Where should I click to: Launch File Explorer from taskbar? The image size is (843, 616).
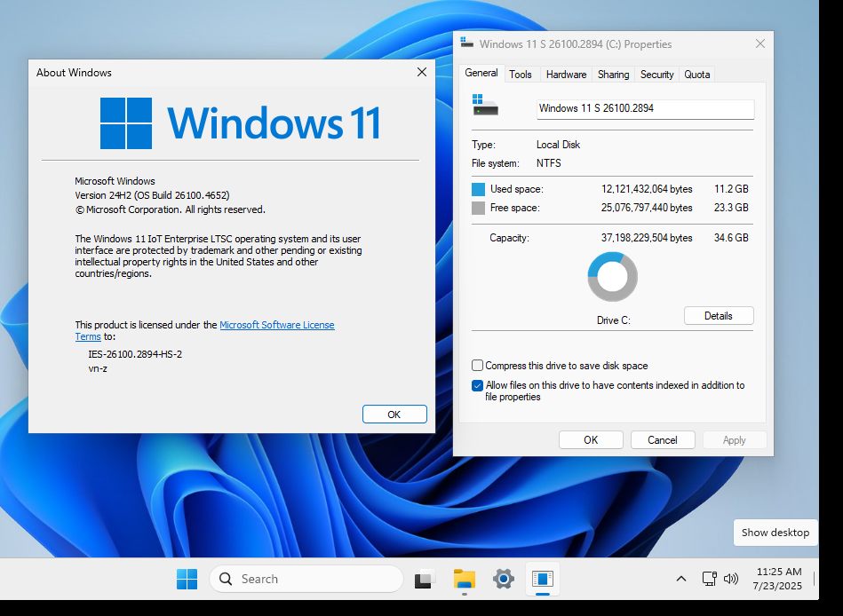pos(464,579)
